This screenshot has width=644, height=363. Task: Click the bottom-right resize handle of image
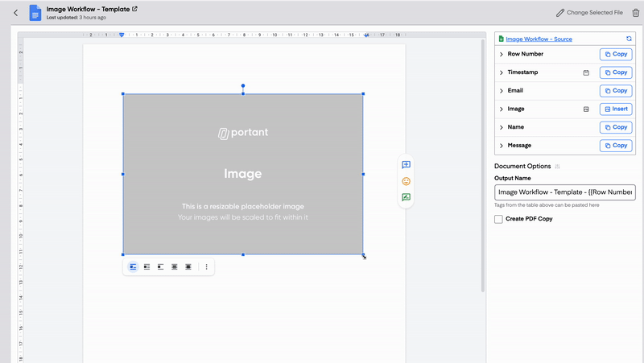pyautogui.click(x=363, y=254)
